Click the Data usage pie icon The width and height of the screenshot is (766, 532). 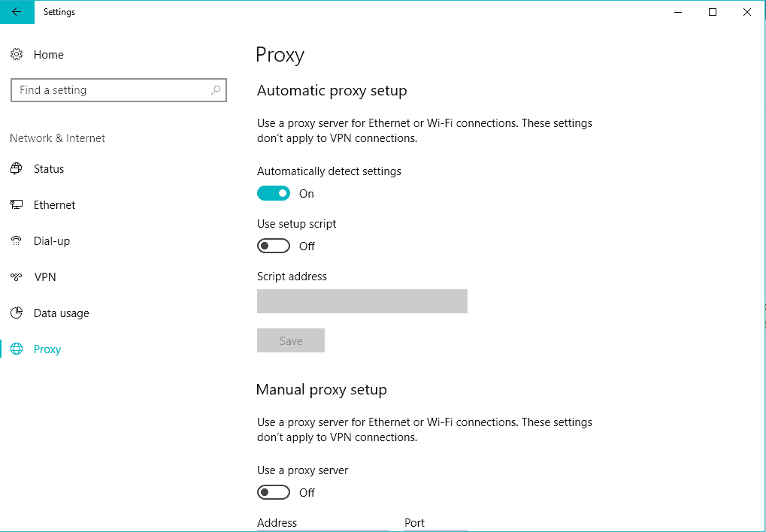coord(17,313)
